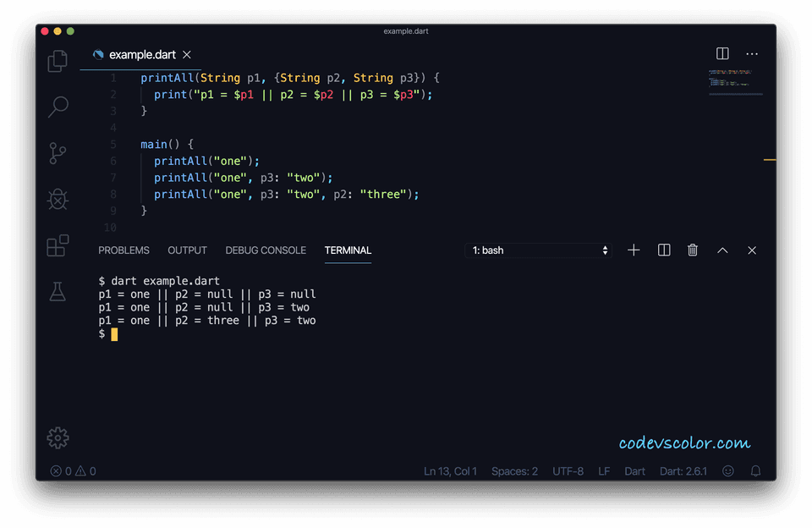
Task: Open the '1: bash' terminal selector
Action: (x=539, y=250)
